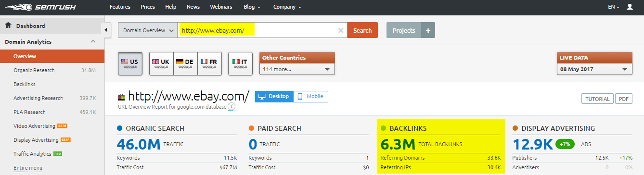
Task: Export report with PDF button
Action: pyautogui.click(x=623, y=99)
